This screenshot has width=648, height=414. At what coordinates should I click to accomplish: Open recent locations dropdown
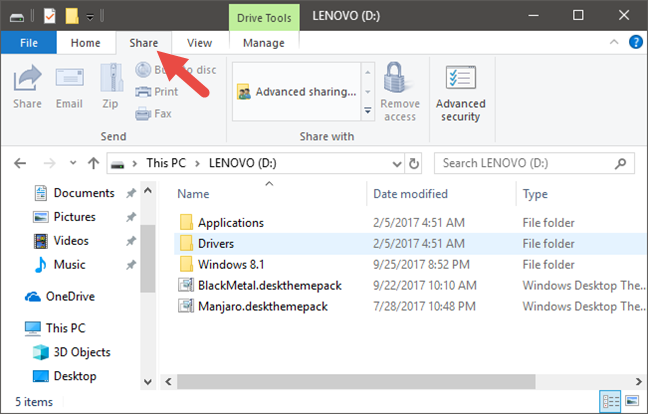[x=73, y=163]
